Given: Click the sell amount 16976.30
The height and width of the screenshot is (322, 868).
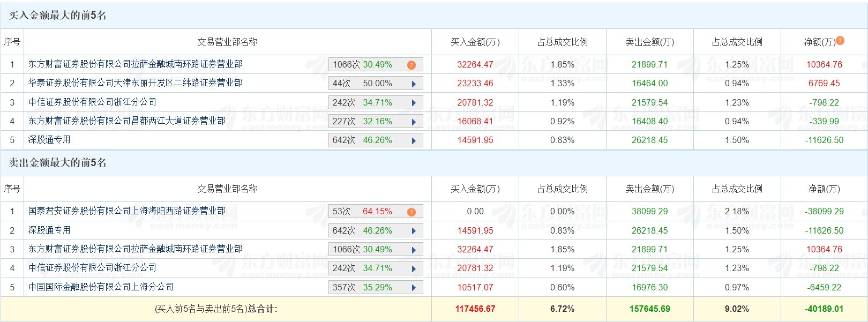Looking at the screenshot, I should point(650,288).
